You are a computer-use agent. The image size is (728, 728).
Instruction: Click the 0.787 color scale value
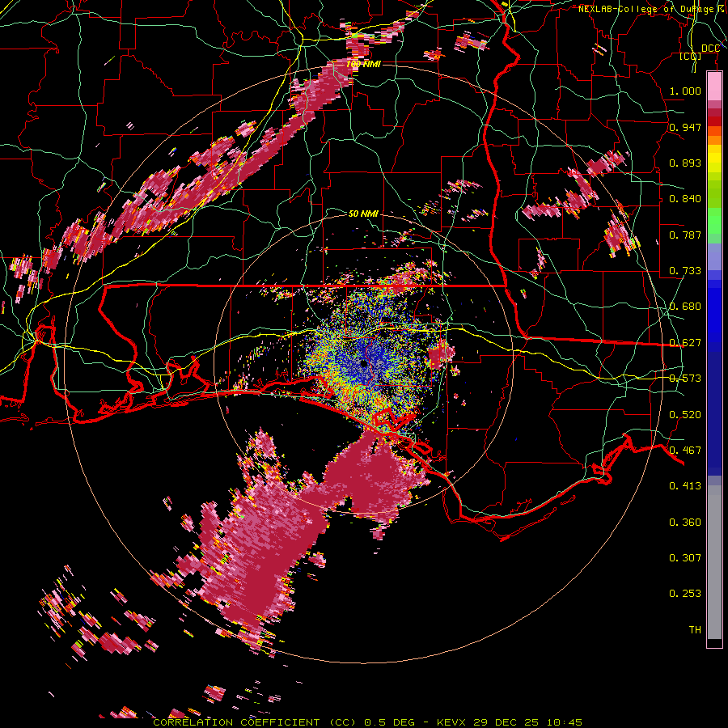(x=685, y=235)
